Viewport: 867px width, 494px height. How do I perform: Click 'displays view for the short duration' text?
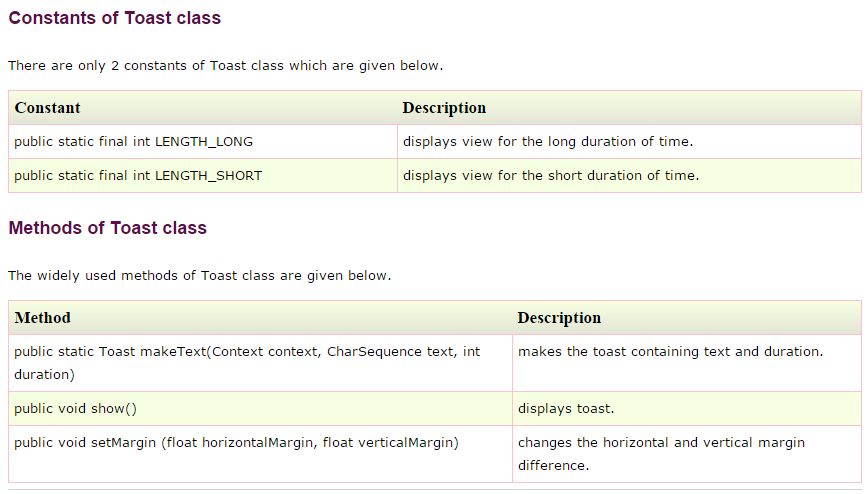pos(550,176)
